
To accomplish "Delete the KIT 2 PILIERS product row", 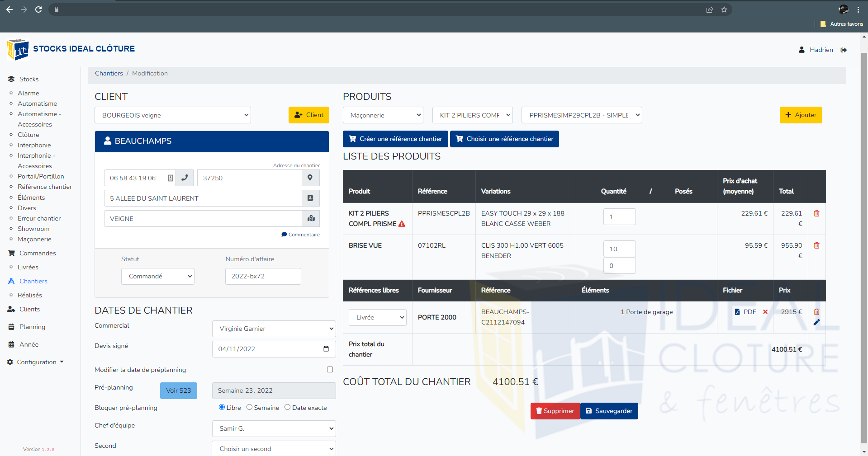I will tap(816, 213).
